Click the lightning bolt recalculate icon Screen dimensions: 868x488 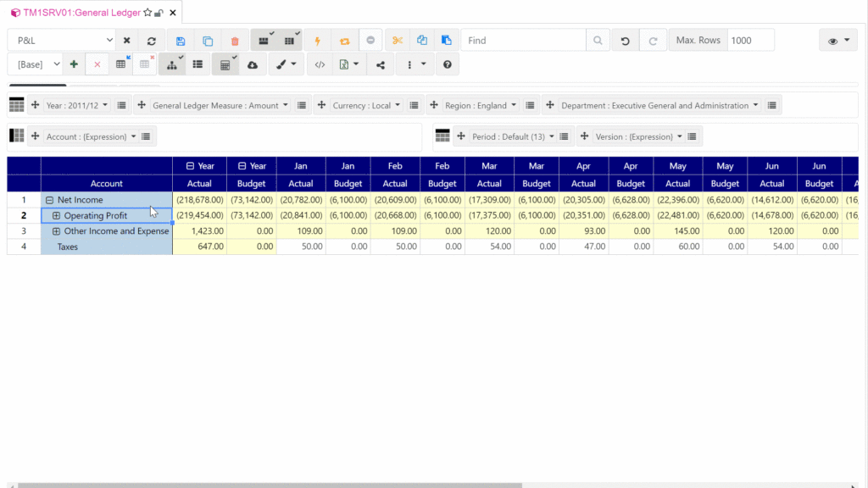tap(318, 41)
